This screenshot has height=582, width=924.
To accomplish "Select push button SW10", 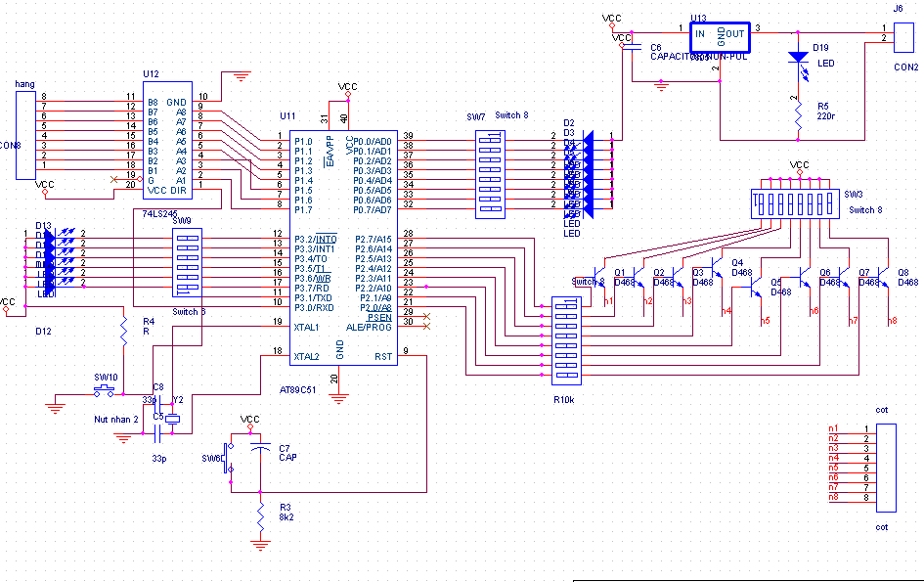I will [105, 390].
